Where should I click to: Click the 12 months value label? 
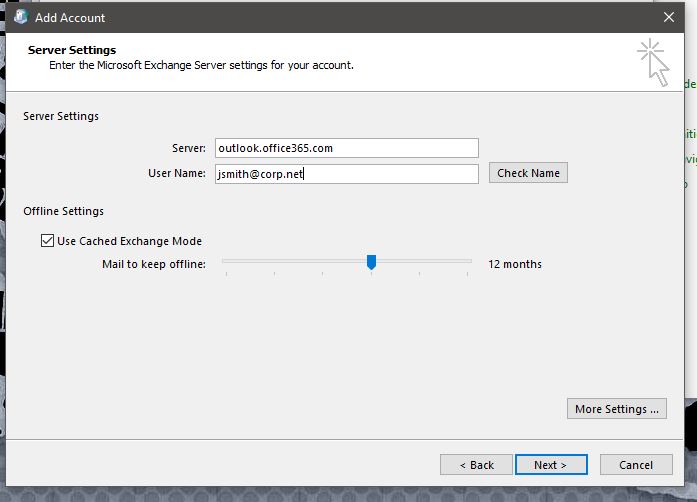pos(515,264)
